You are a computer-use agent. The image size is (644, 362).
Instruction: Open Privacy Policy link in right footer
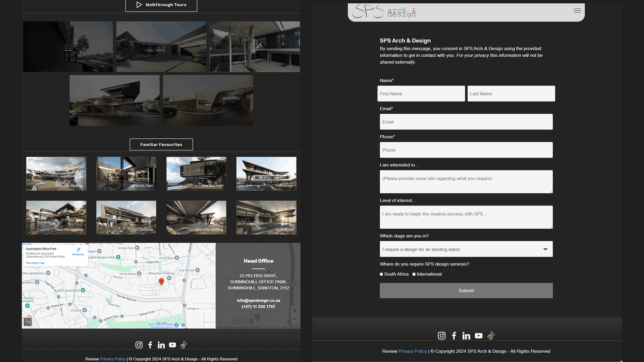[413, 351]
